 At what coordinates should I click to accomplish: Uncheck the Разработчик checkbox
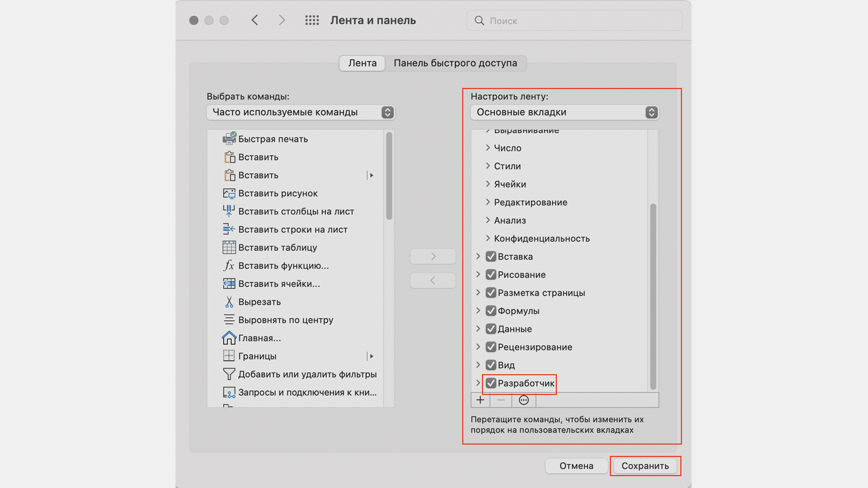pyautogui.click(x=491, y=383)
